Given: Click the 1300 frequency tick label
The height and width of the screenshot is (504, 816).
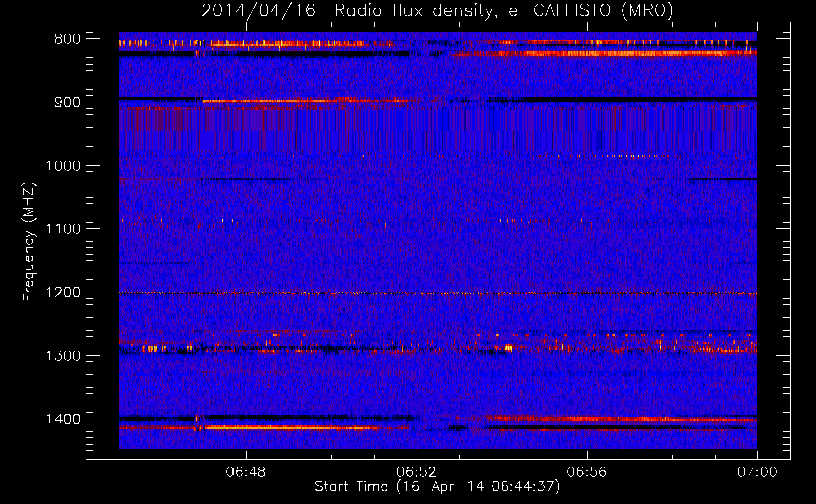Looking at the screenshot, I should pos(64,356).
